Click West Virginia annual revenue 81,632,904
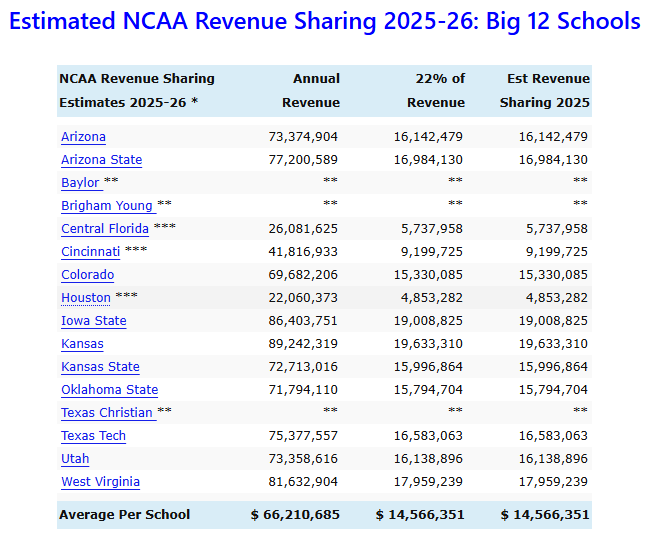The image size is (650, 539). (x=303, y=482)
